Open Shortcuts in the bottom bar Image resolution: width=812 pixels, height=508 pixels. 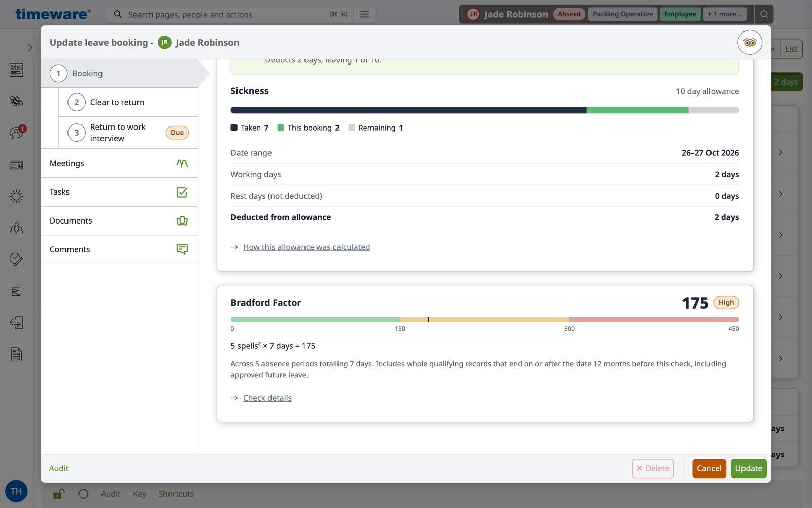coord(176,494)
